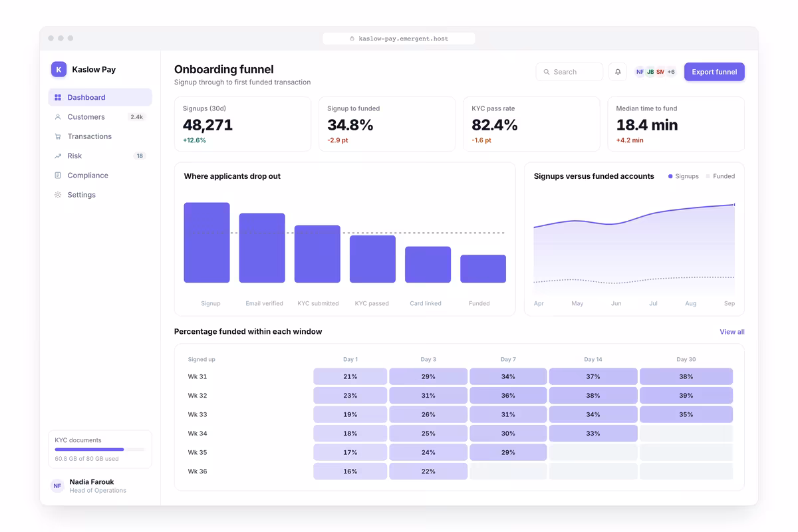Open Settings in the sidebar
The image size is (798, 532).
(100, 195)
